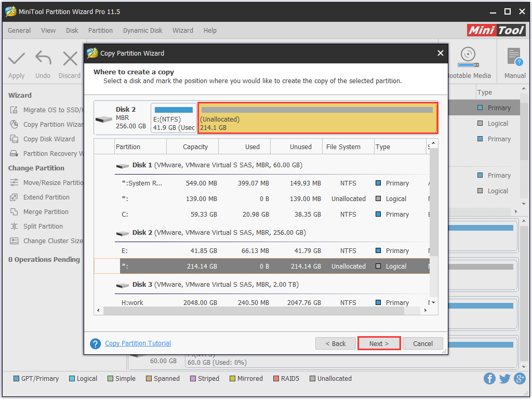Viewport: 532px width, 399px height.
Task: Click the Undo arrow icon
Action: [x=43, y=58]
